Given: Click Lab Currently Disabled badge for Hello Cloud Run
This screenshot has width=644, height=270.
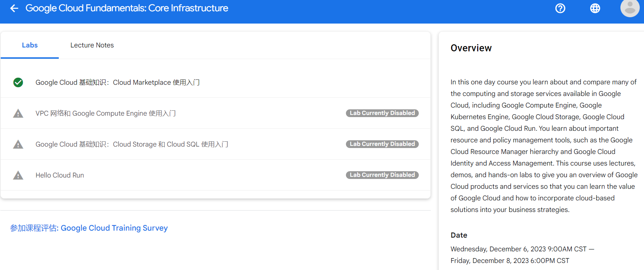Looking at the screenshot, I should click(382, 175).
